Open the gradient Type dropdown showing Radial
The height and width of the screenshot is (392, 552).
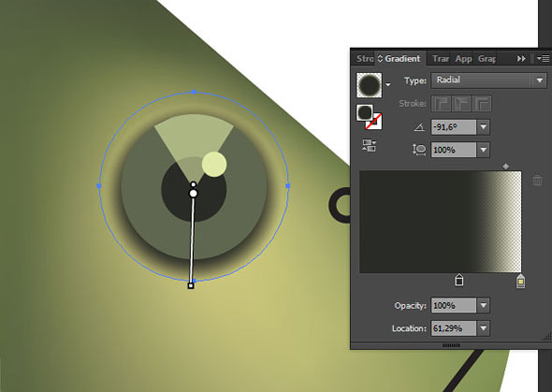point(489,80)
